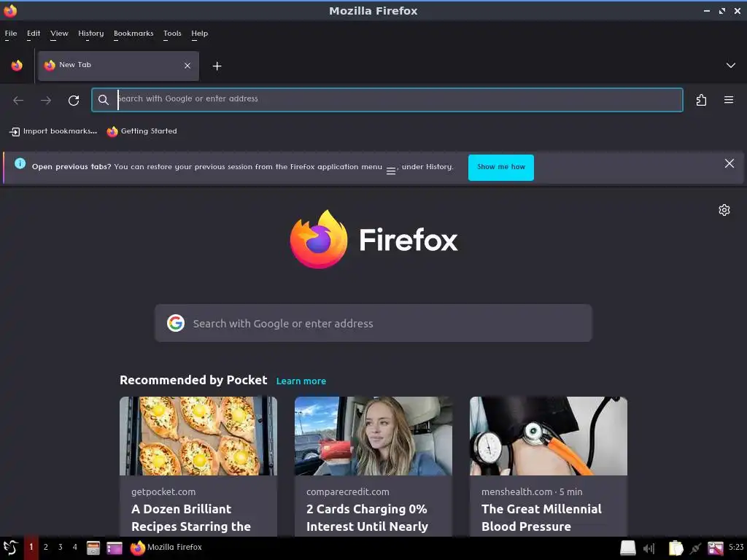Image resolution: width=747 pixels, height=560 pixels.
Task: Open the orange-topped window icon in taskbar
Action: (93, 548)
